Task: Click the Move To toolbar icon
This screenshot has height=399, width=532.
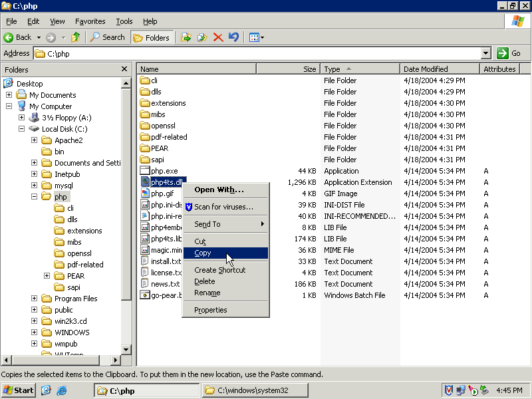Action: coord(186,37)
